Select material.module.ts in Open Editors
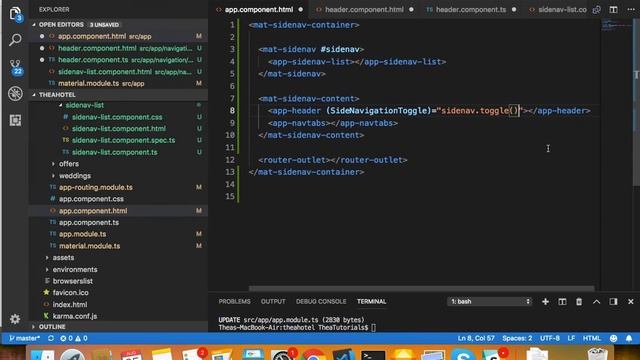 tap(118, 84)
